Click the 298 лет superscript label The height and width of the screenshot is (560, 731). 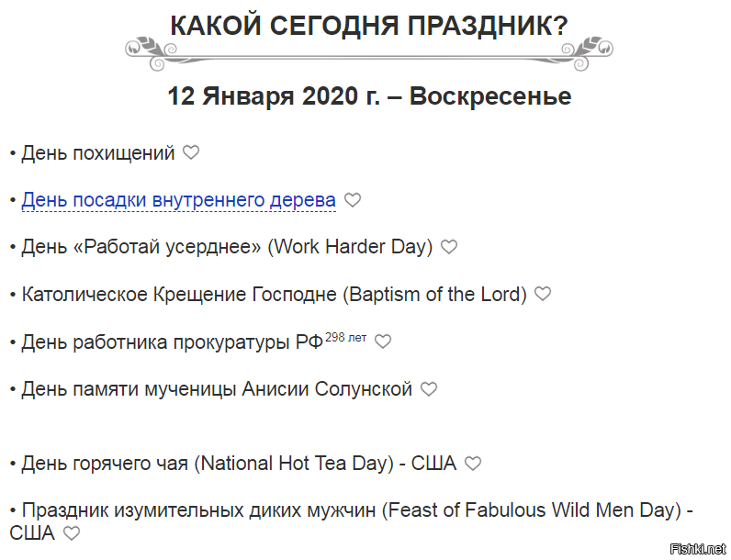point(346,337)
